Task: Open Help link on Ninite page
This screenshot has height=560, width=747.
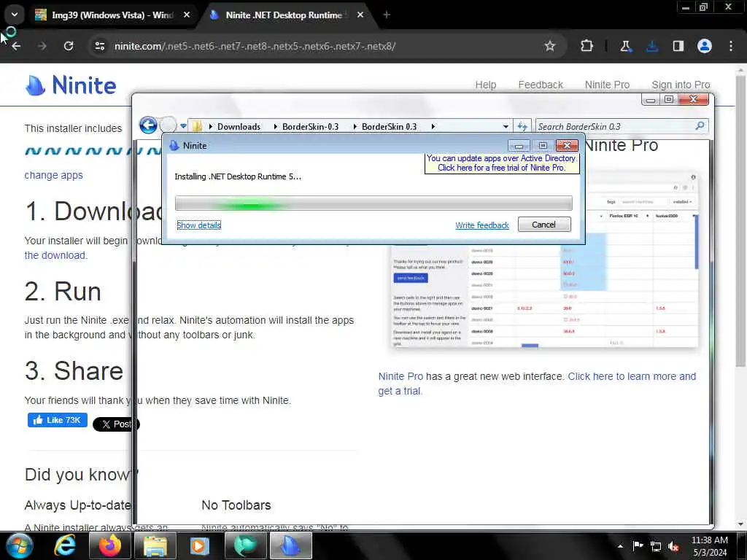Action: coord(485,85)
